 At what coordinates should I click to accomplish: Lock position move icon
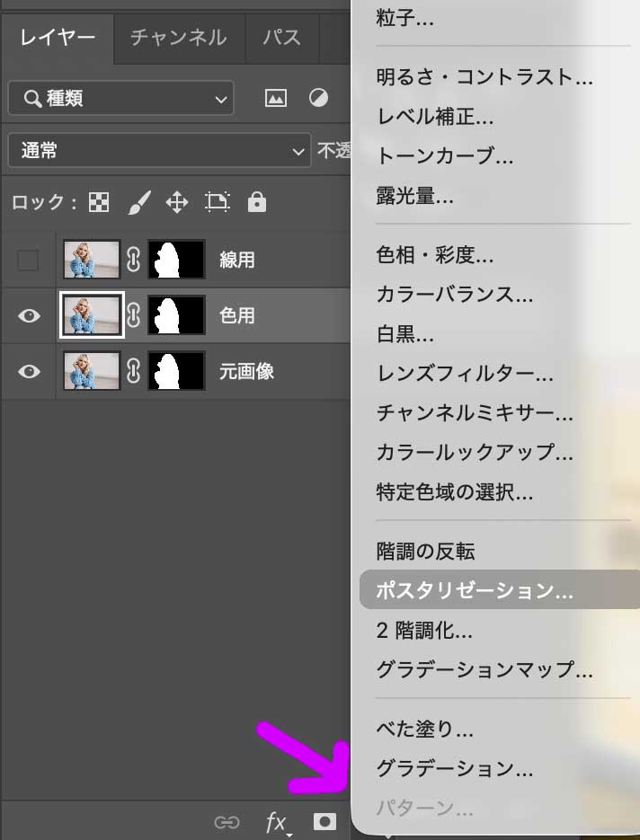(177, 203)
